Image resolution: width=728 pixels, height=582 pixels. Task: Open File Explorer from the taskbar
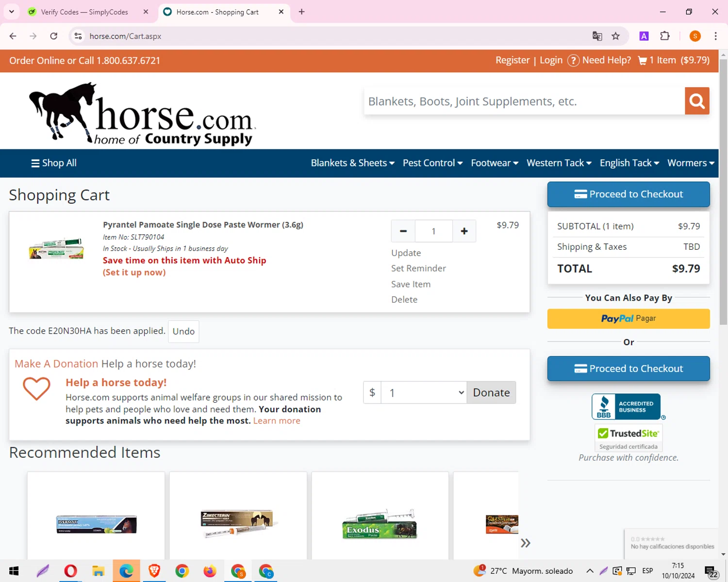[99, 571]
